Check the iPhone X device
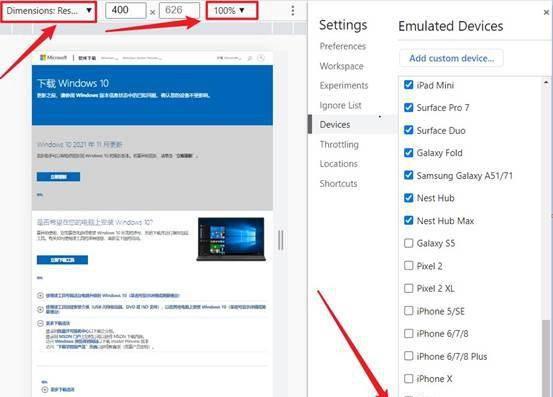Image resolution: width=553 pixels, height=397 pixels. (408, 378)
